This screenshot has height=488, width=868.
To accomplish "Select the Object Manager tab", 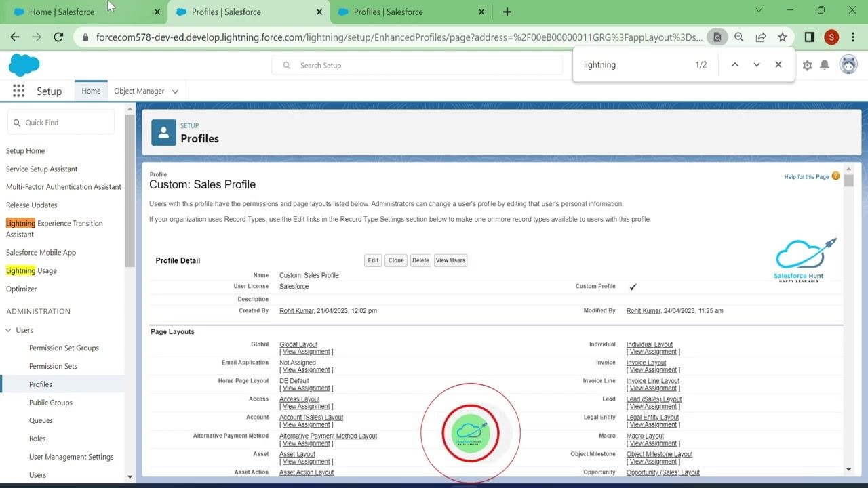I will coord(139,91).
